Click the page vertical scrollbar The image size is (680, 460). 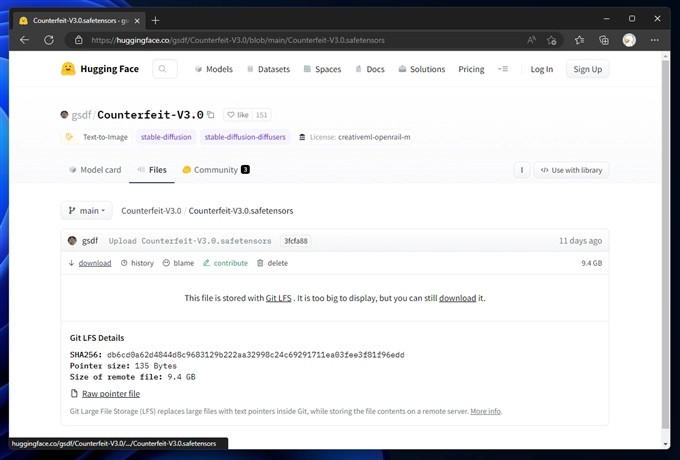[x=666, y=244]
